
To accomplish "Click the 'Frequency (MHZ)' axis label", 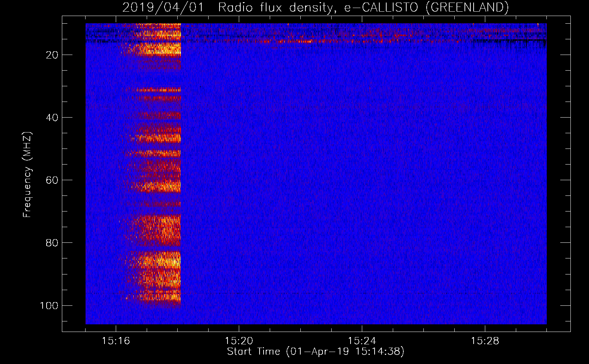I will click(x=27, y=175).
